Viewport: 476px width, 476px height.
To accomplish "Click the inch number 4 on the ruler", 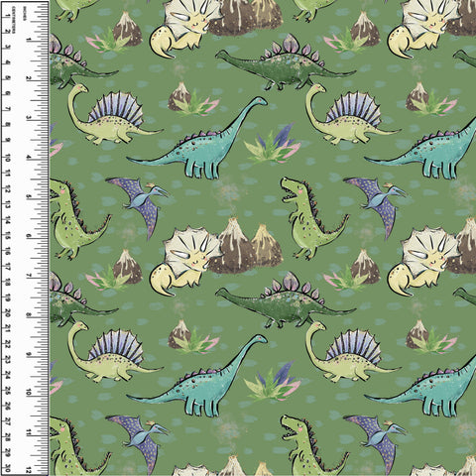I will [x=29, y=157].
